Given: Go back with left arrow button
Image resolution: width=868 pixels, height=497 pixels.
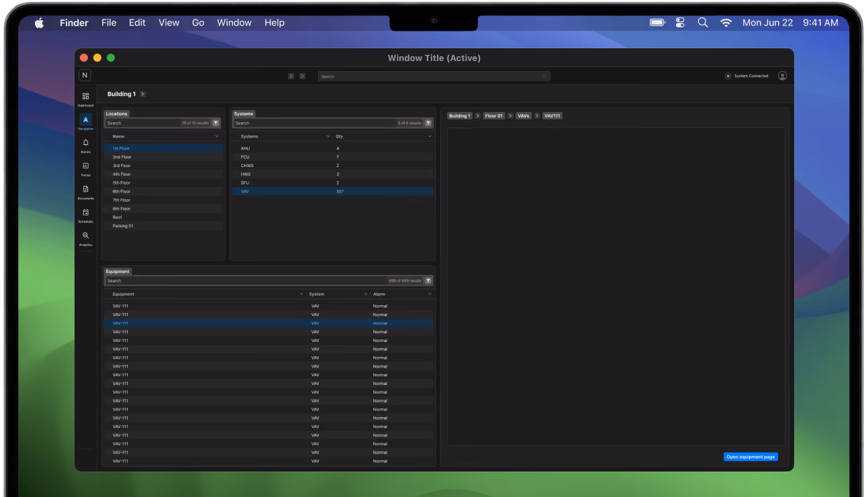Looking at the screenshot, I should pos(291,76).
